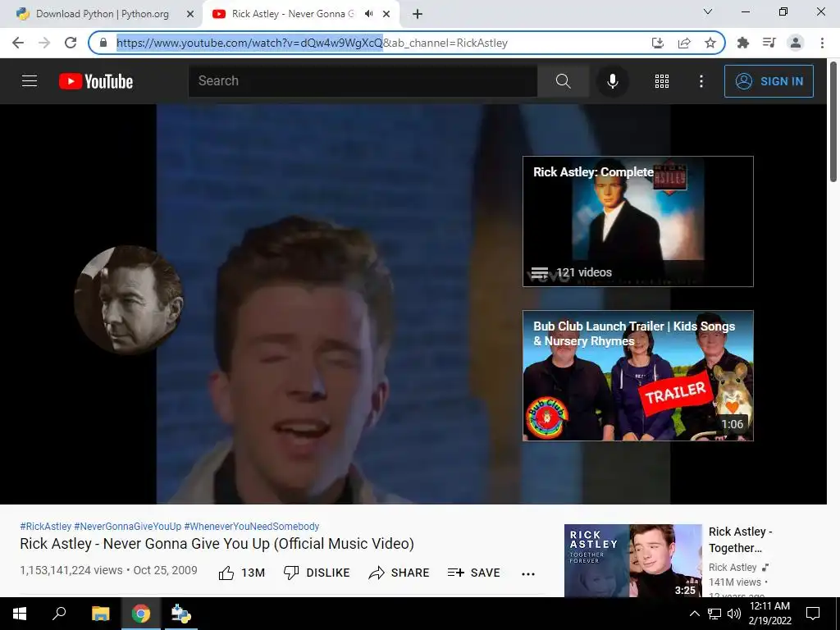Screen dimensions: 840x630
Task: Close the Rick Astley tab
Action: [386, 14]
